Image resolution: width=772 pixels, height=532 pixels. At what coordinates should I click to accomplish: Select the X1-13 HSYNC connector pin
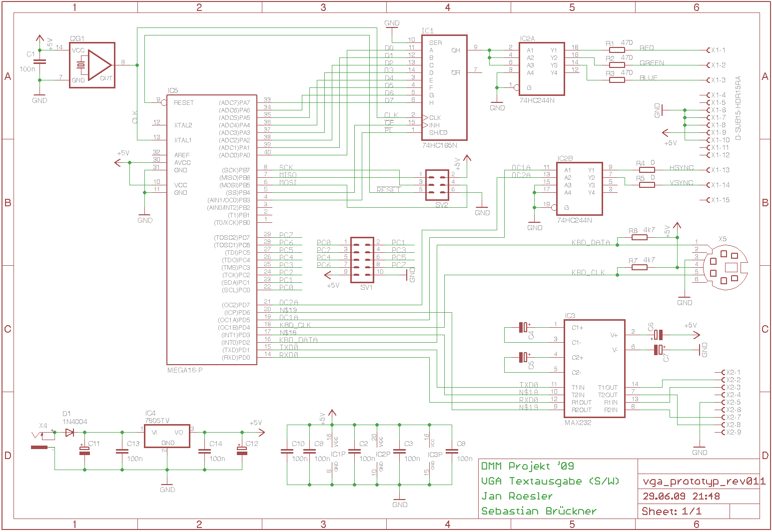(719, 170)
